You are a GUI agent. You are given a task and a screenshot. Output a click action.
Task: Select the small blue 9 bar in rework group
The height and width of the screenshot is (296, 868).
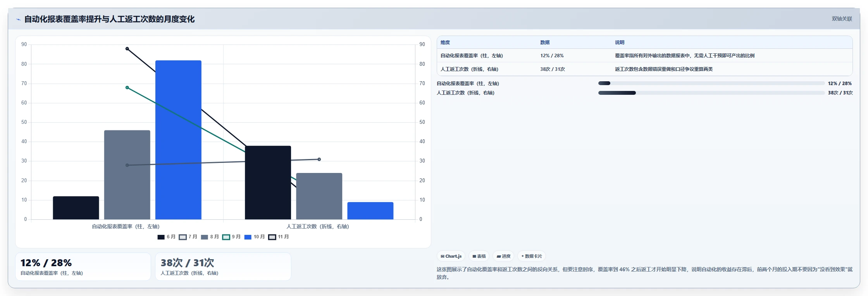pos(370,210)
